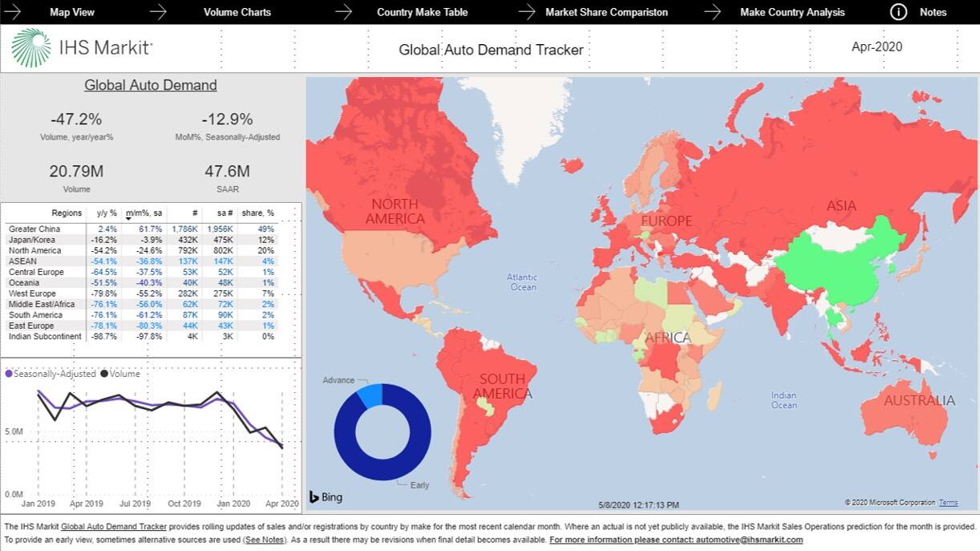980x551 pixels.
Task: Click the -12.9% MoM value
Action: 227,120
